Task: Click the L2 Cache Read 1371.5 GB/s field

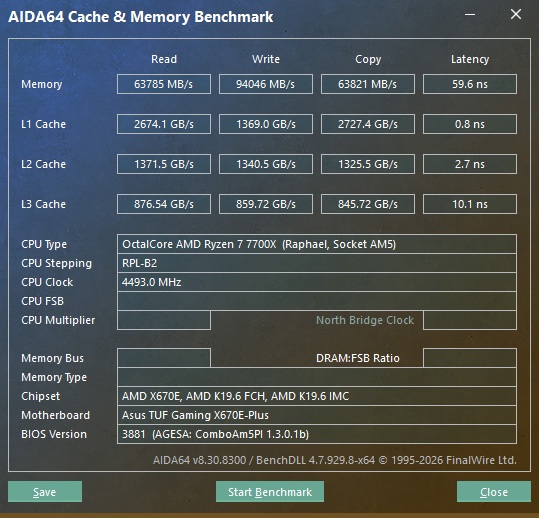Action: [x=164, y=164]
